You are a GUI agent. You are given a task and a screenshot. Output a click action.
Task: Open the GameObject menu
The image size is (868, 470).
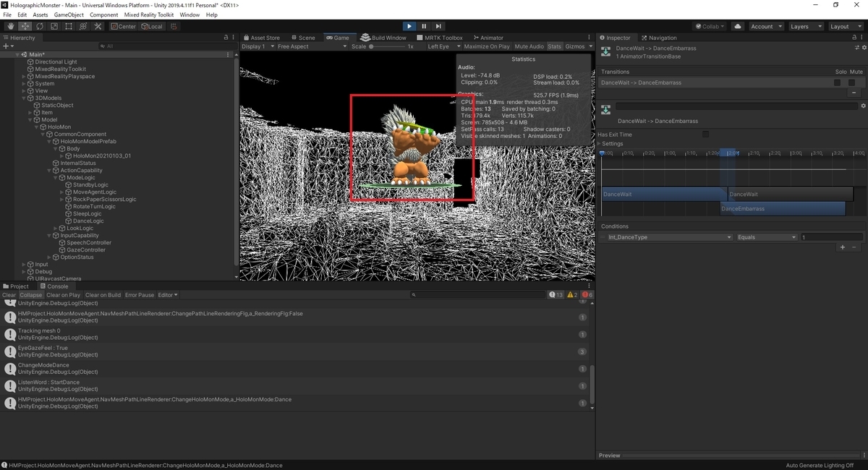pyautogui.click(x=69, y=14)
